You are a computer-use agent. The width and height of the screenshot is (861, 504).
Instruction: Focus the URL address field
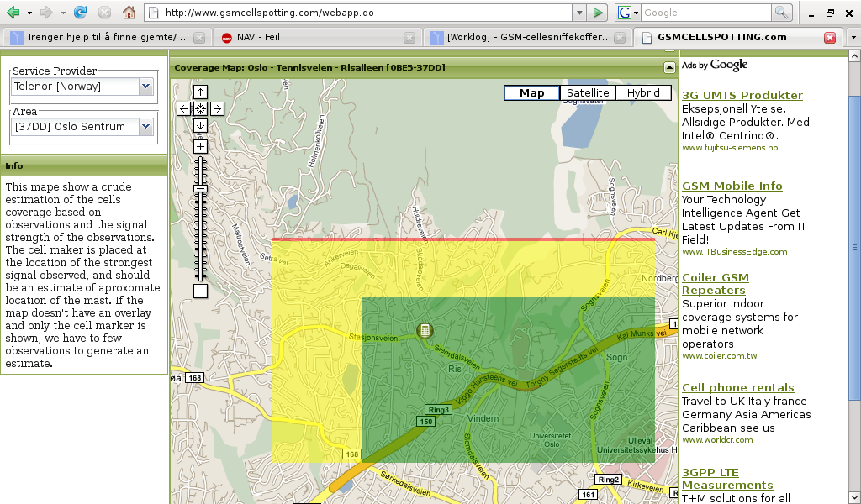367,13
